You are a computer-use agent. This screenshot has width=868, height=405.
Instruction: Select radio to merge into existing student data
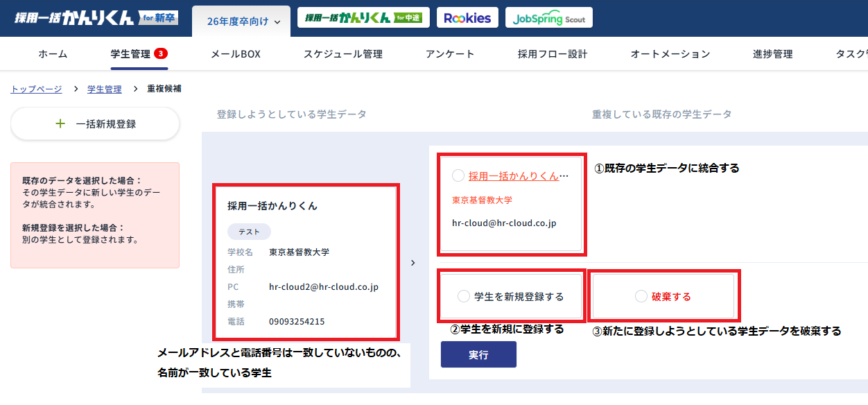click(458, 175)
